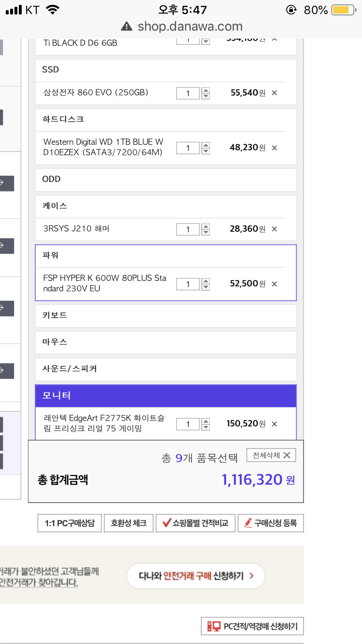362x644 pixels.
Task: Decrease quantity of FSP HYPER K power supply
Action: [x=206, y=287]
